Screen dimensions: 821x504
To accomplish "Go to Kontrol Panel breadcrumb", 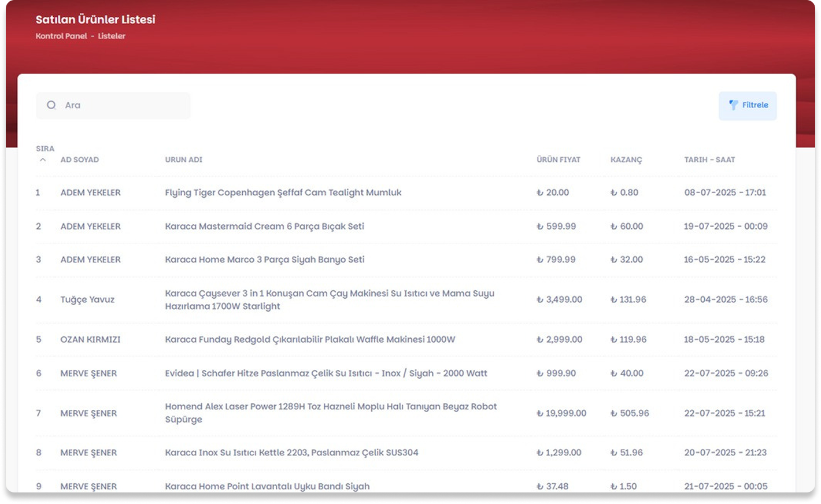I will coord(61,36).
